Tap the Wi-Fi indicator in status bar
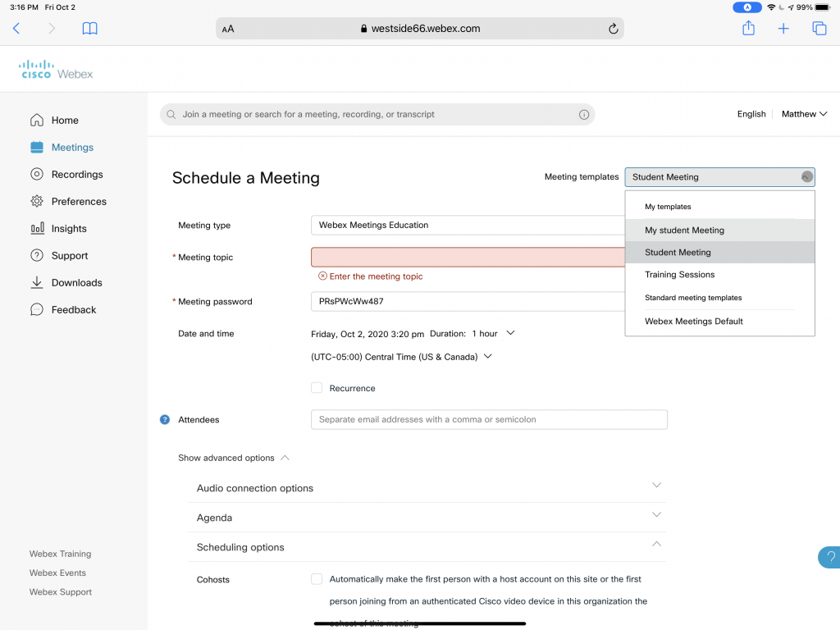840x630 pixels. [x=771, y=7]
